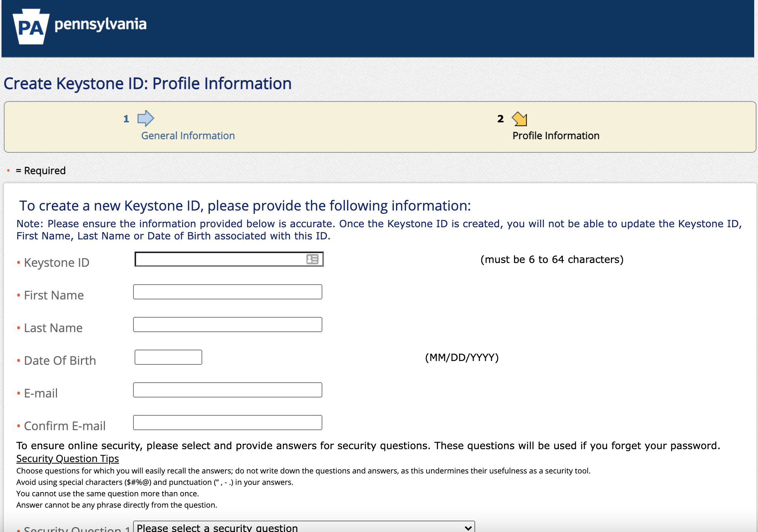Click the step number 2 indicator
Viewport: 758px width, 532px height.
click(500, 119)
